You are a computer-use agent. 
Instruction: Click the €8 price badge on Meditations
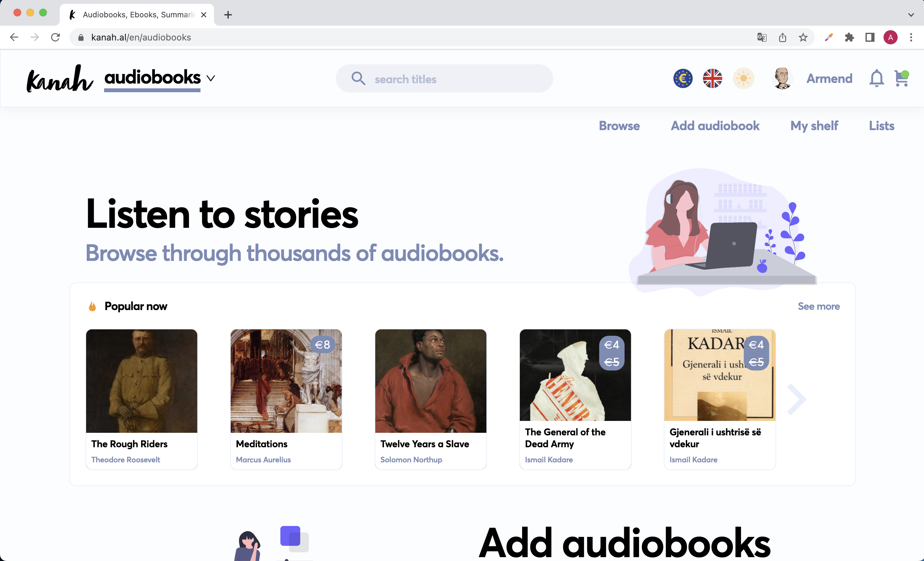[x=323, y=345]
